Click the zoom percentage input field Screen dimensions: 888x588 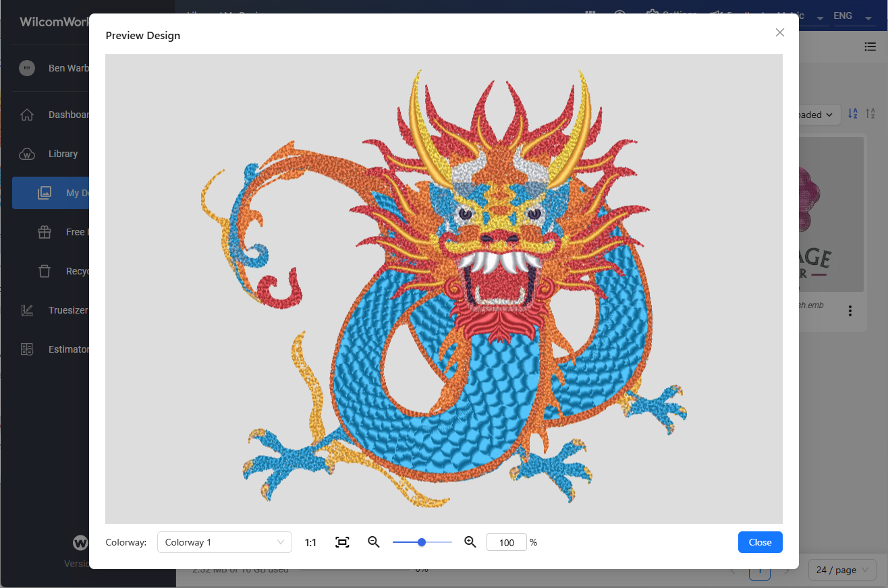tap(506, 542)
